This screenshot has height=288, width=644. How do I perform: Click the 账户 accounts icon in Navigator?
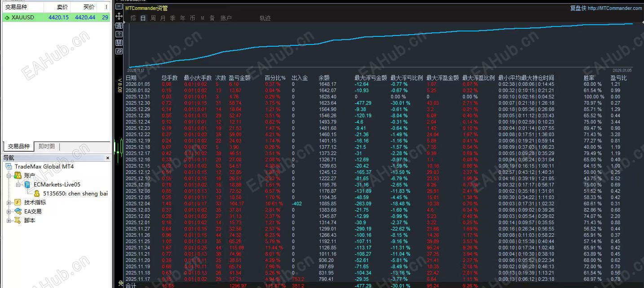click(18, 176)
